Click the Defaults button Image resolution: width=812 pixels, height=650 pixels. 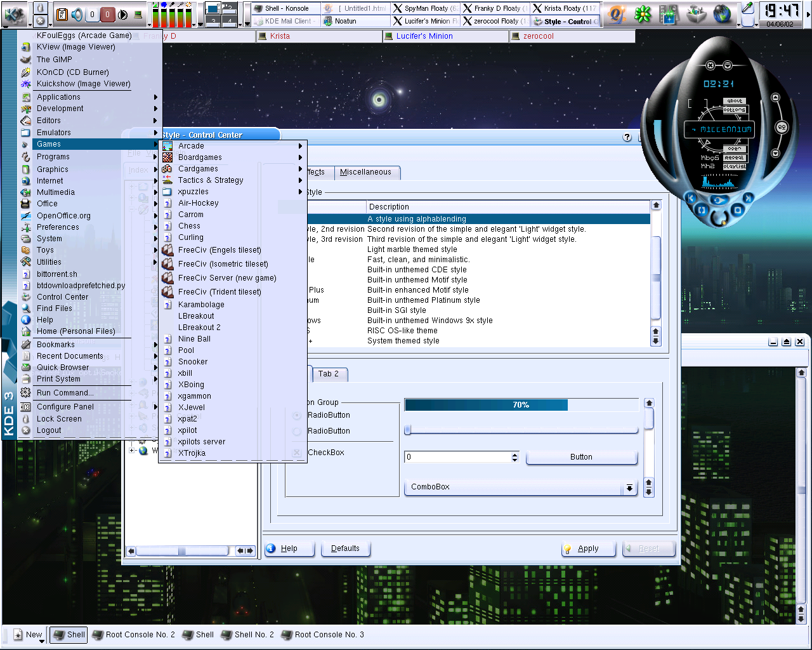click(x=345, y=548)
